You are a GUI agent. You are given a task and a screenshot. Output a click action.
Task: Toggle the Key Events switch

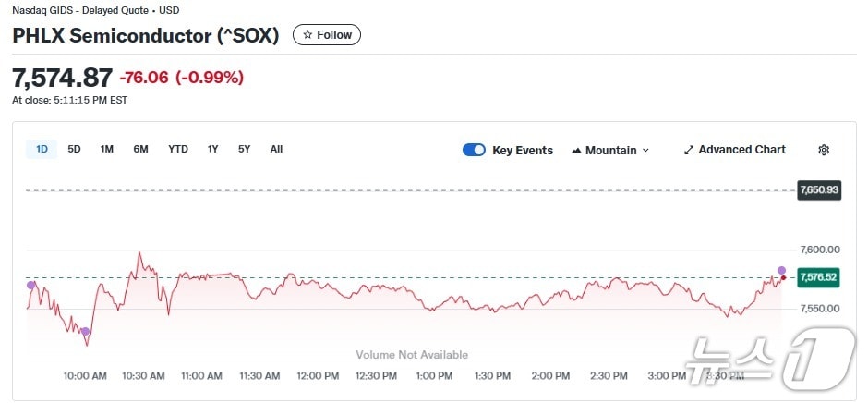point(474,150)
